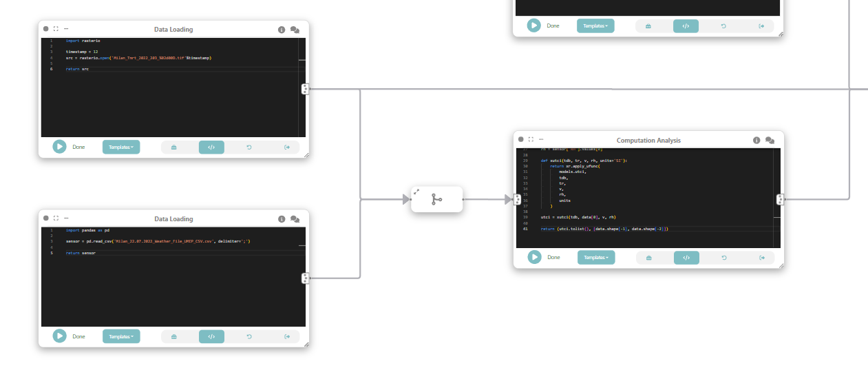
Task: Select the merge branch node icon
Action: coord(437,199)
